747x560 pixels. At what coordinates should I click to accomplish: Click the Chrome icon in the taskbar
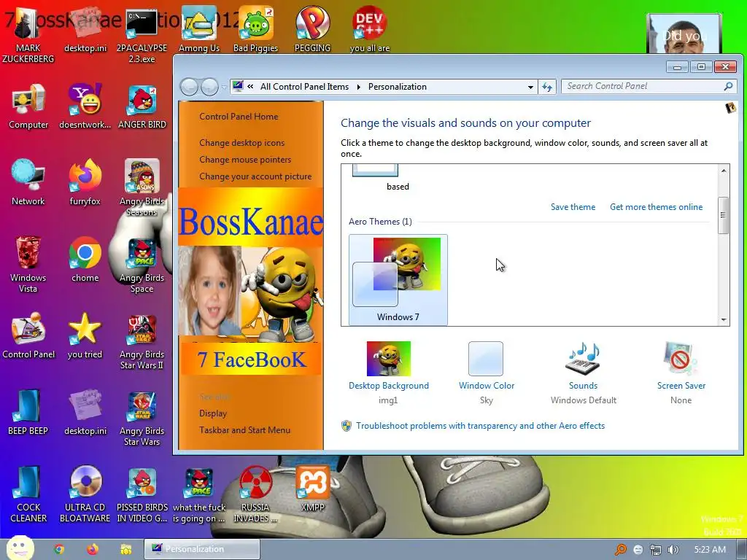tap(59, 549)
